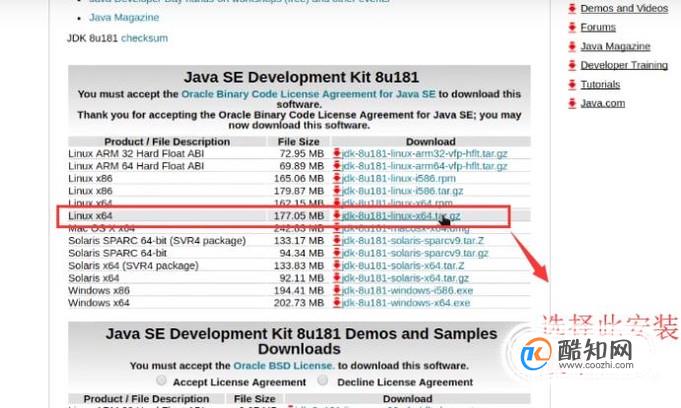This screenshot has height=408, width=681.
Task: Download jdk-8u181-linux-i586.tar.gz archive
Action: pyautogui.click(x=403, y=191)
